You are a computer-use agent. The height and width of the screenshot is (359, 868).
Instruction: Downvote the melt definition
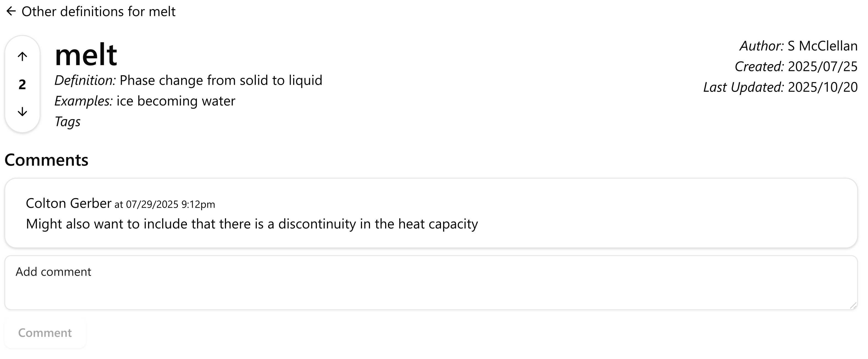click(22, 111)
